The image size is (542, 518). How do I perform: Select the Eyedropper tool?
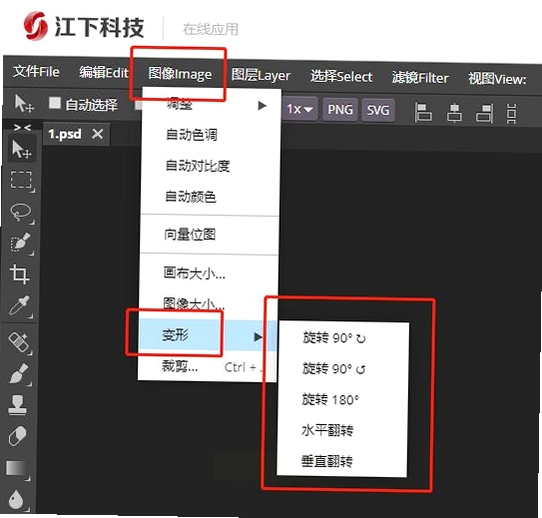(x=20, y=305)
